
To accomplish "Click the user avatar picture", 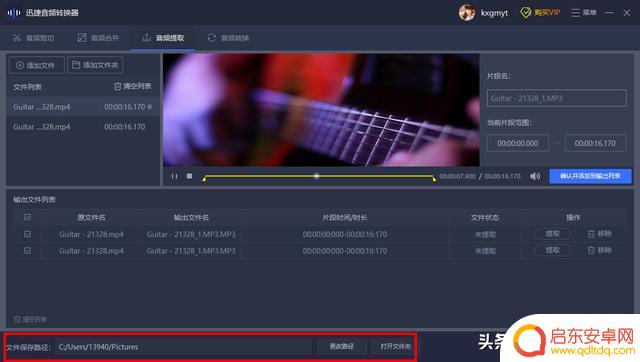I will (467, 13).
